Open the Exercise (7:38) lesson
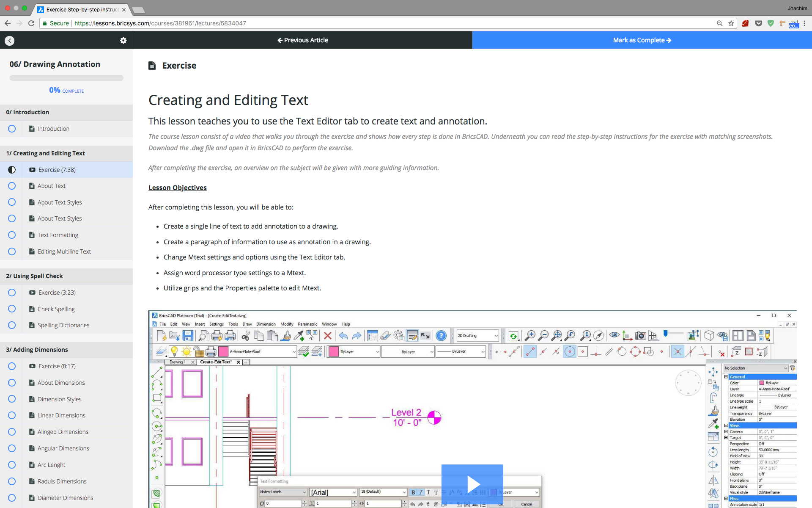 click(x=57, y=170)
